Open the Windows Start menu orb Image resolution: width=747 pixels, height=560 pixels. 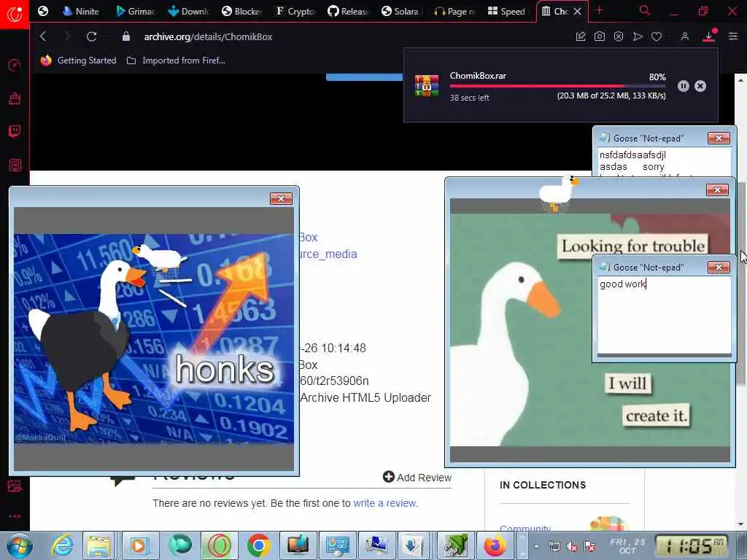click(19, 545)
